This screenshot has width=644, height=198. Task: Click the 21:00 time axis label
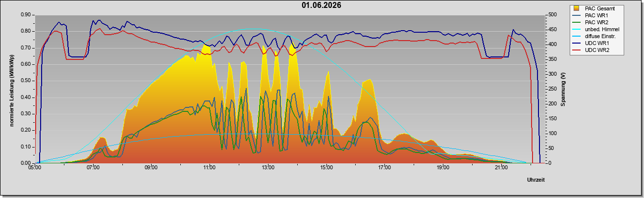(501, 168)
